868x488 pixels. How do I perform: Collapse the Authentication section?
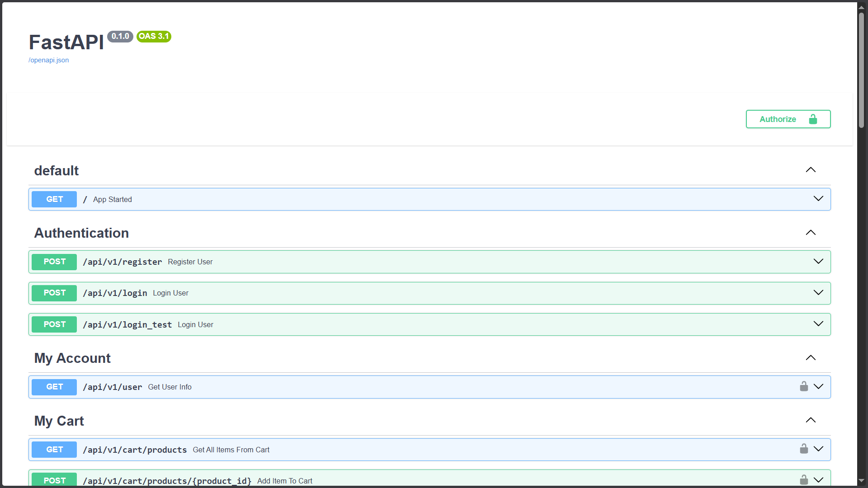click(811, 233)
